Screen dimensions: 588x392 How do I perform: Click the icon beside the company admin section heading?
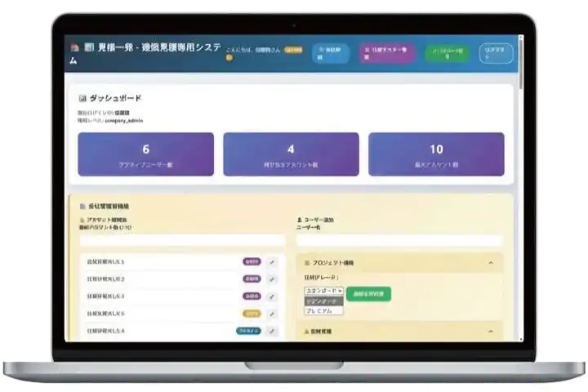coord(82,207)
